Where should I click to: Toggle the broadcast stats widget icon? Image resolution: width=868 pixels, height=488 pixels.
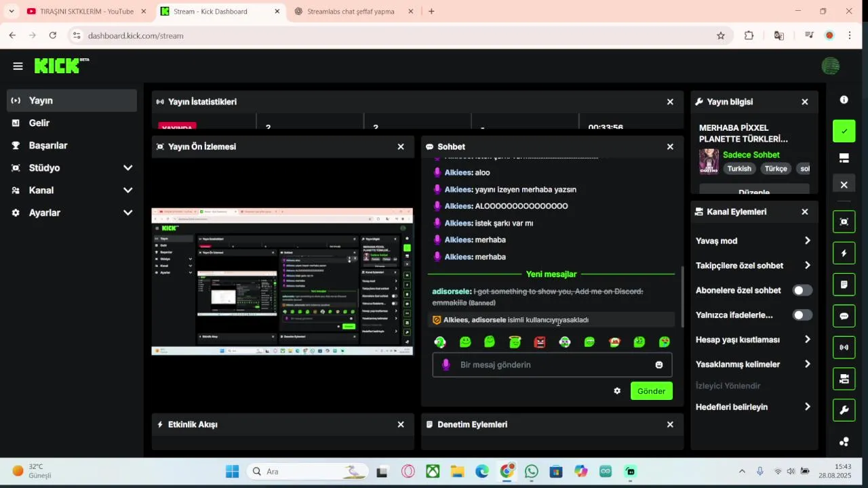click(x=844, y=347)
